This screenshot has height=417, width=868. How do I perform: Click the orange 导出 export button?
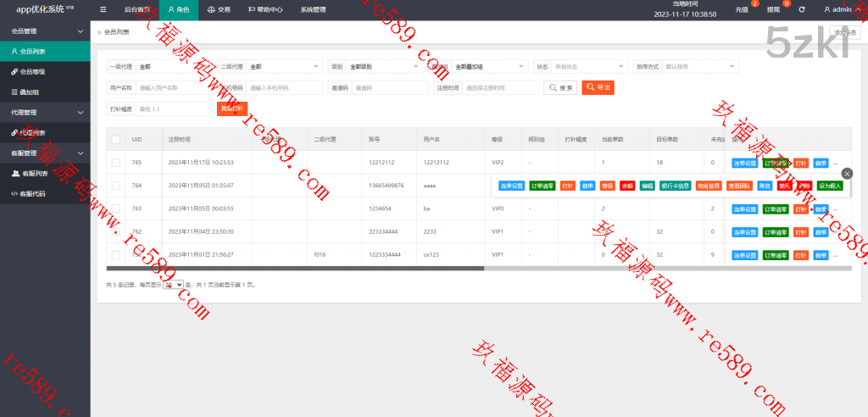598,87
